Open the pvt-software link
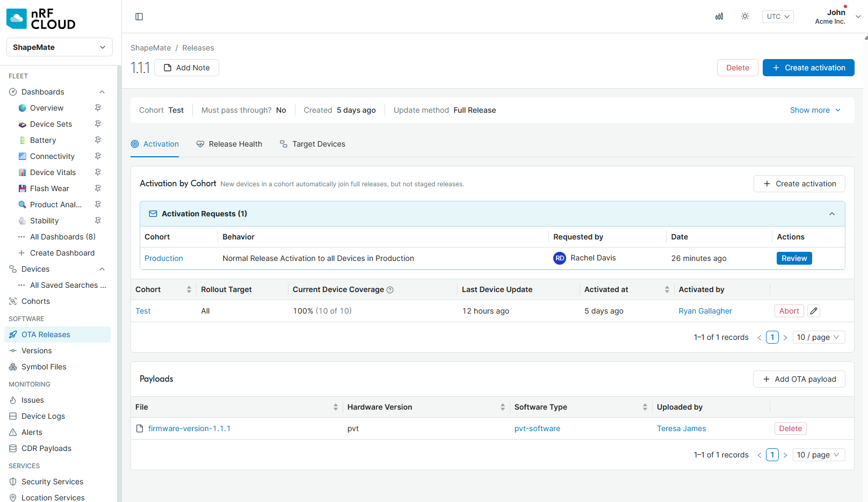 [x=537, y=428]
